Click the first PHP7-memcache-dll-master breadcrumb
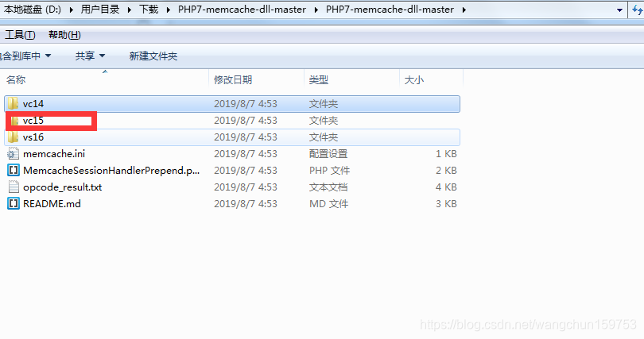Image resolution: width=644 pixels, height=339 pixels. 242,10
